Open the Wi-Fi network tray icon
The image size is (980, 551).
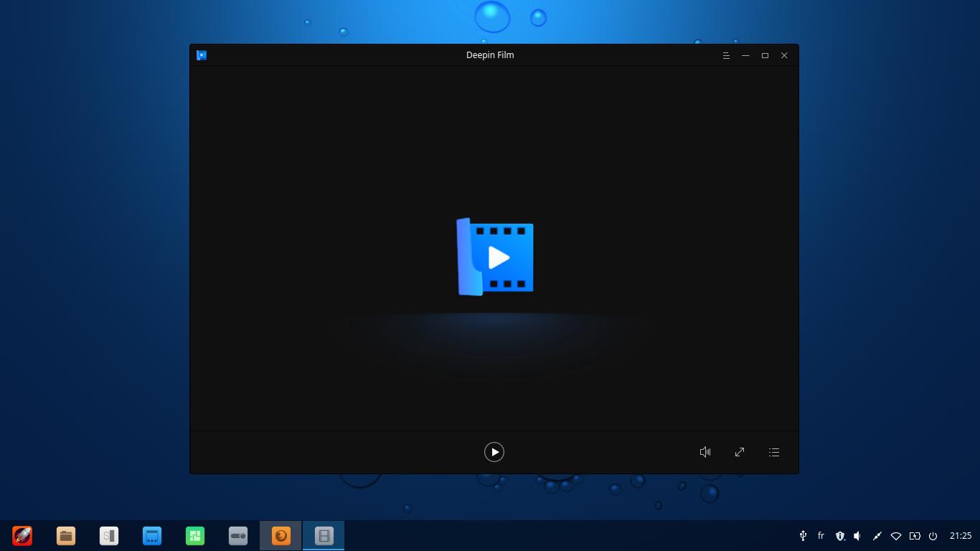click(x=896, y=536)
